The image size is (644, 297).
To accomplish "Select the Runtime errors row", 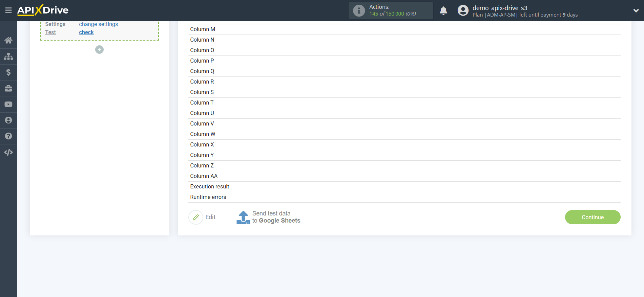I will click(x=404, y=197).
